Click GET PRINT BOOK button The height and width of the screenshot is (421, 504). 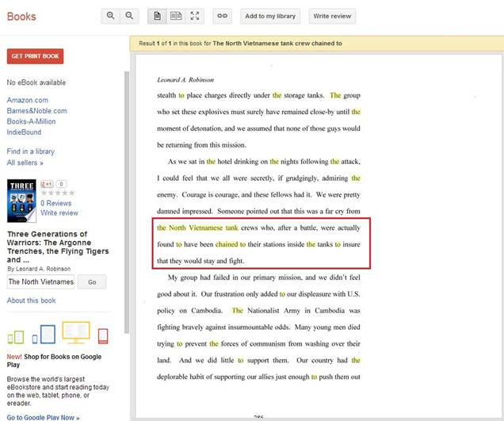(x=35, y=56)
